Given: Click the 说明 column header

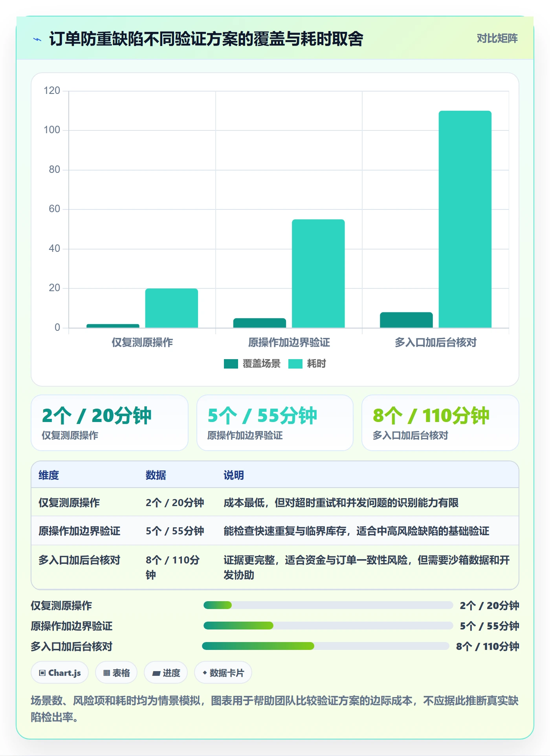Looking at the screenshot, I should click(x=234, y=475).
